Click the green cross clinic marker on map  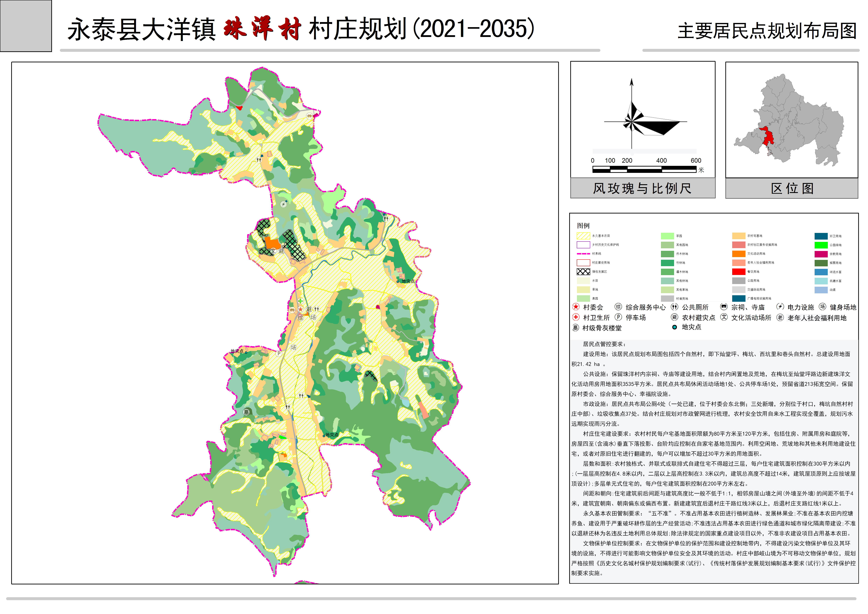(300, 301)
